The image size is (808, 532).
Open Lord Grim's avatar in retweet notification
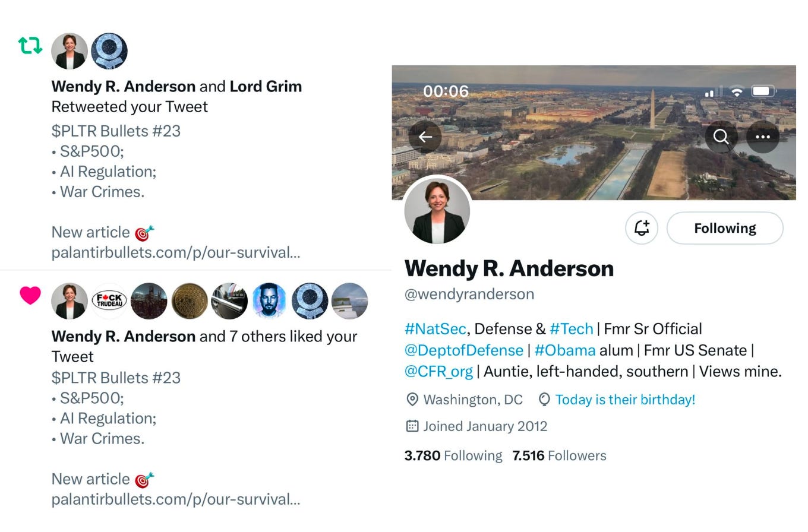(109, 51)
